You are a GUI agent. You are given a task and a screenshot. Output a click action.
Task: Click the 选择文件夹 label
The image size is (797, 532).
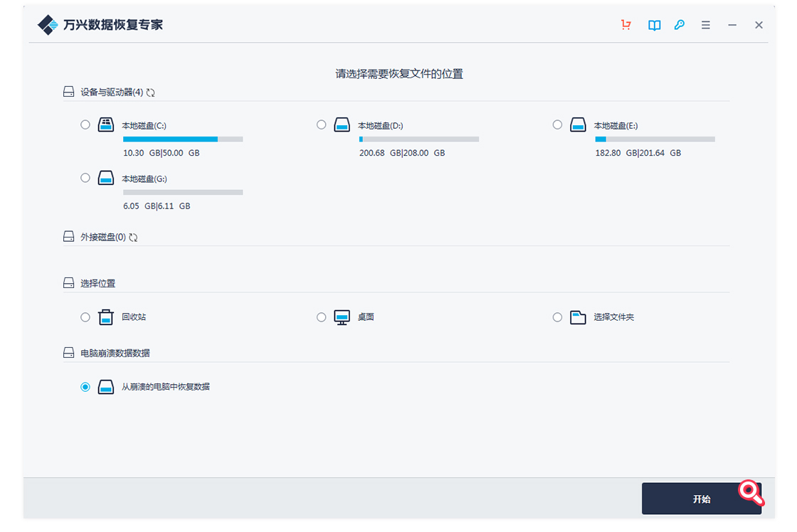tap(614, 317)
